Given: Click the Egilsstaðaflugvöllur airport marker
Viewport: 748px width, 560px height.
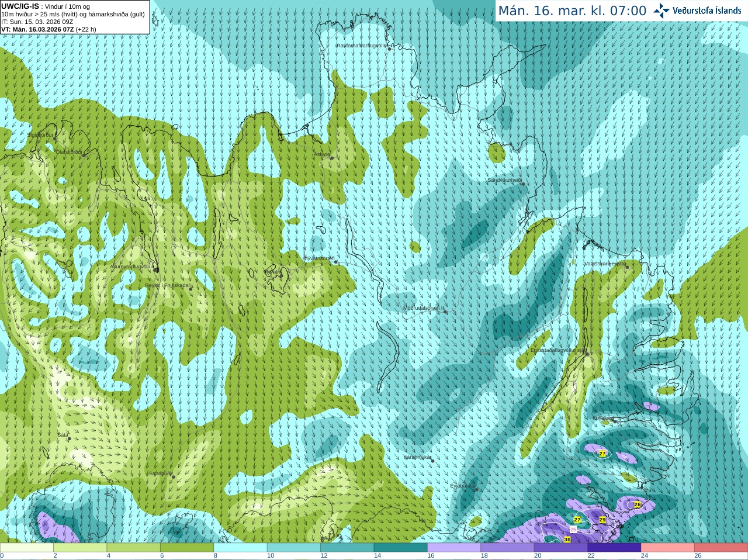Looking at the screenshot, I should tap(587, 354).
